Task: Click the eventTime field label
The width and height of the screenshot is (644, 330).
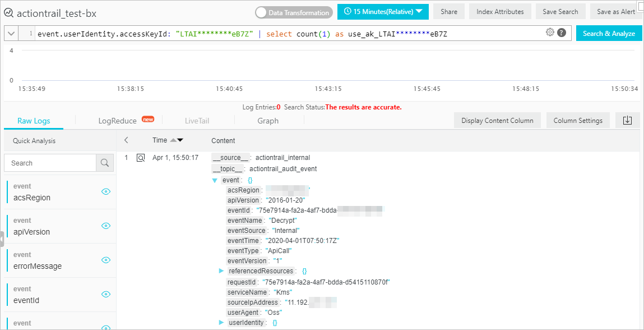Action: [243, 241]
